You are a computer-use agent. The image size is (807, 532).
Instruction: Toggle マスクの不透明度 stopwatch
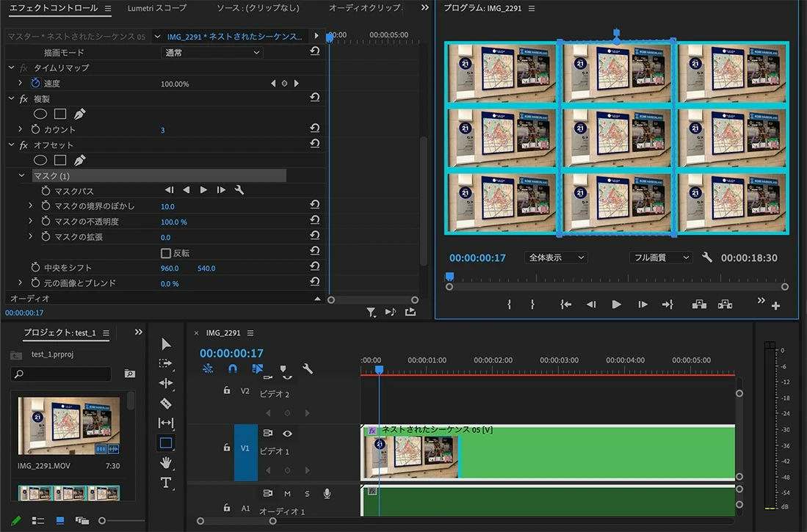pos(46,221)
